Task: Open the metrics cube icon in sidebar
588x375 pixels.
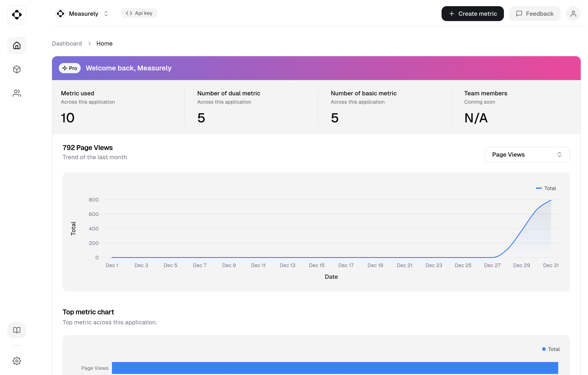Action: coord(17,69)
